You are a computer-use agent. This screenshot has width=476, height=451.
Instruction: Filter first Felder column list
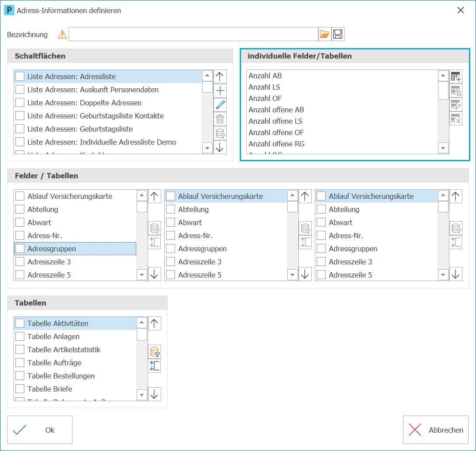point(154,228)
